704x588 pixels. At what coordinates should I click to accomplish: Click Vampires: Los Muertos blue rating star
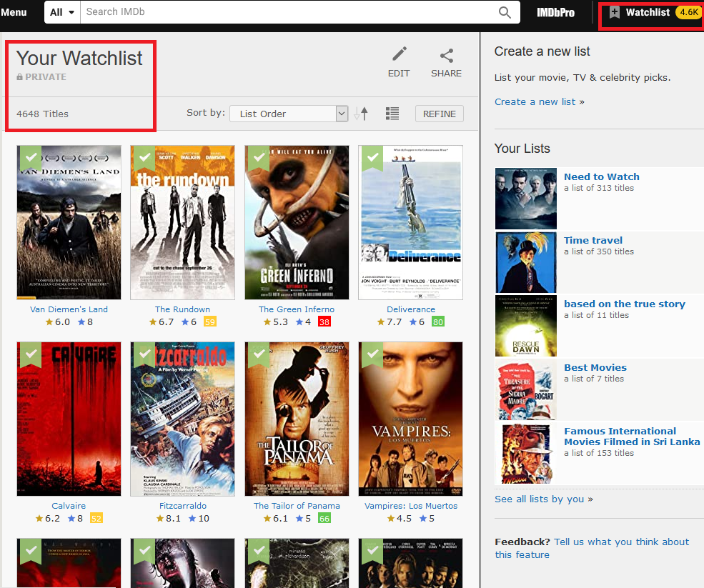pos(423,518)
